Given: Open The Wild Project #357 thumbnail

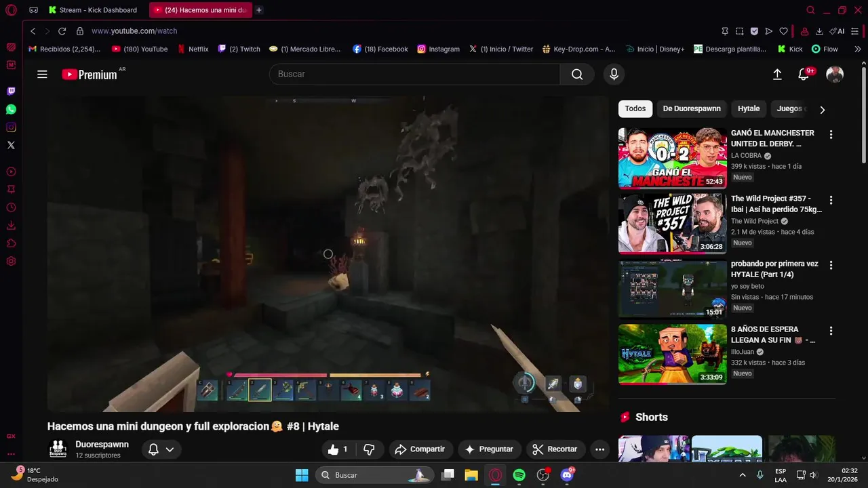Looking at the screenshot, I should pyautogui.click(x=673, y=224).
